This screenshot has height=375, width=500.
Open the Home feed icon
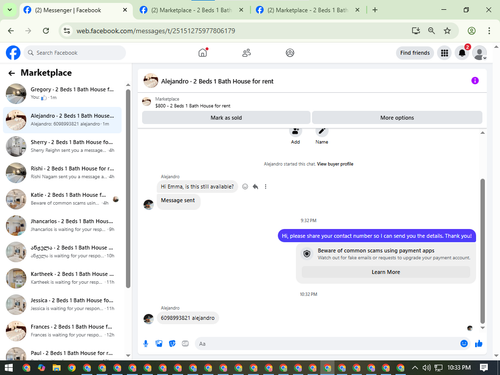(x=203, y=53)
